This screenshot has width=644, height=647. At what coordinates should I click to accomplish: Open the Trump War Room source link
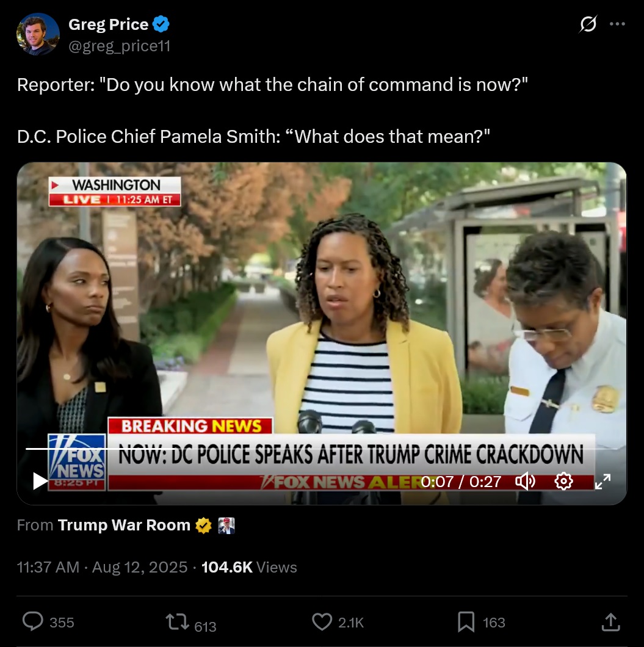pos(124,526)
